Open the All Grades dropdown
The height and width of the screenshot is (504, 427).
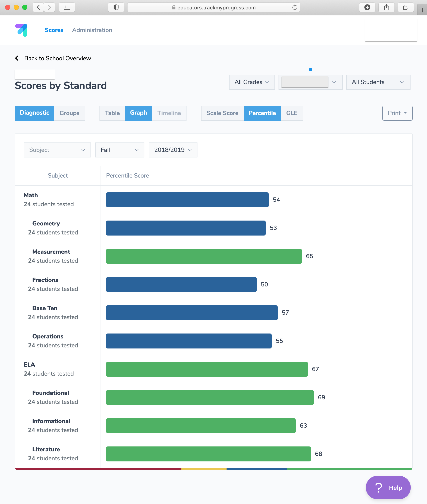252,82
